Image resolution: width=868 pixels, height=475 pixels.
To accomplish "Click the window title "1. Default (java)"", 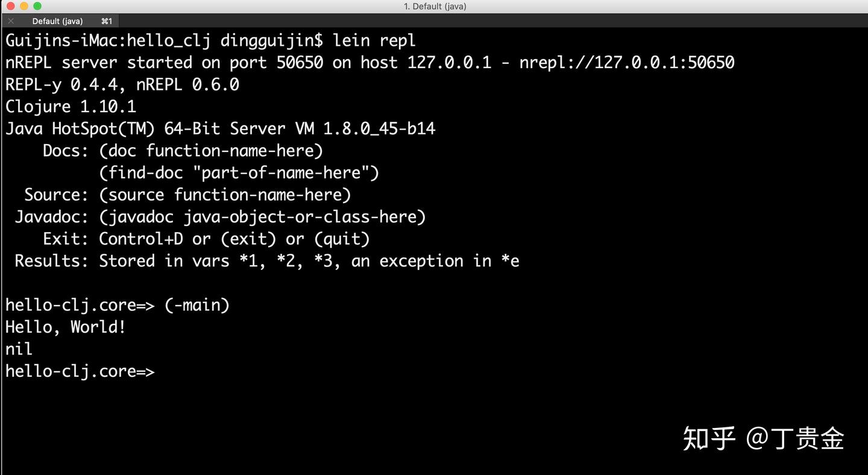I will point(434,6).
